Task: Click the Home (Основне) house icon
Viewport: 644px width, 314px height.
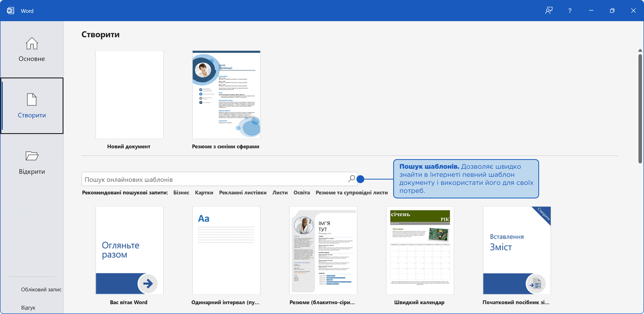Action: click(32, 43)
